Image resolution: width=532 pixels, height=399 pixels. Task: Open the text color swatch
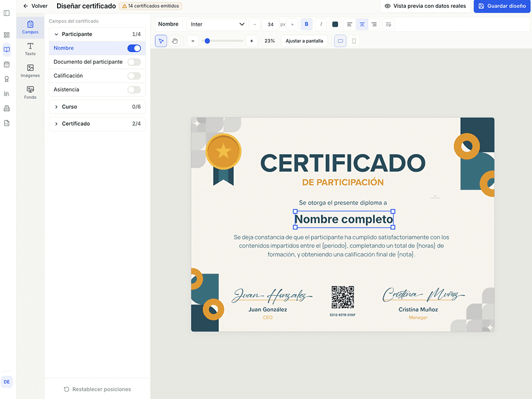click(x=335, y=24)
